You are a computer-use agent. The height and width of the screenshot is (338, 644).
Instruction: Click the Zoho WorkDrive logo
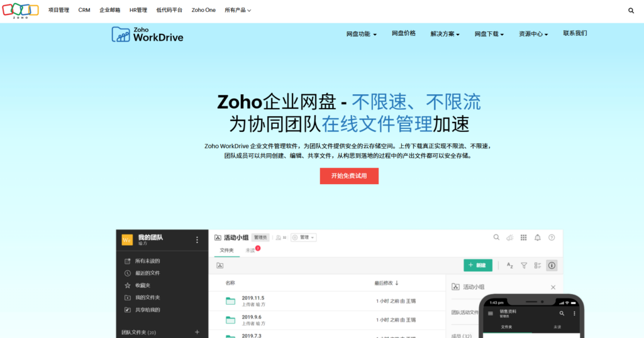pyautogui.click(x=148, y=35)
